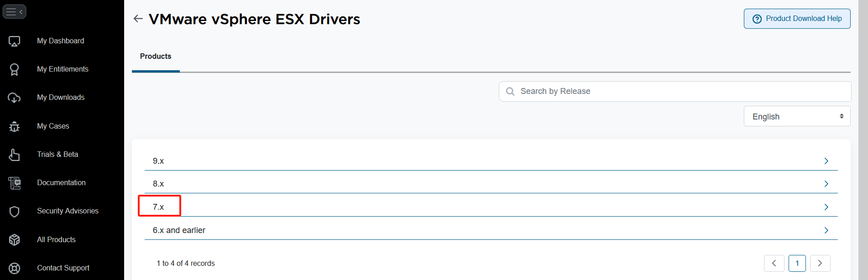Click the 1 to 4 of 4 records text

(x=186, y=264)
